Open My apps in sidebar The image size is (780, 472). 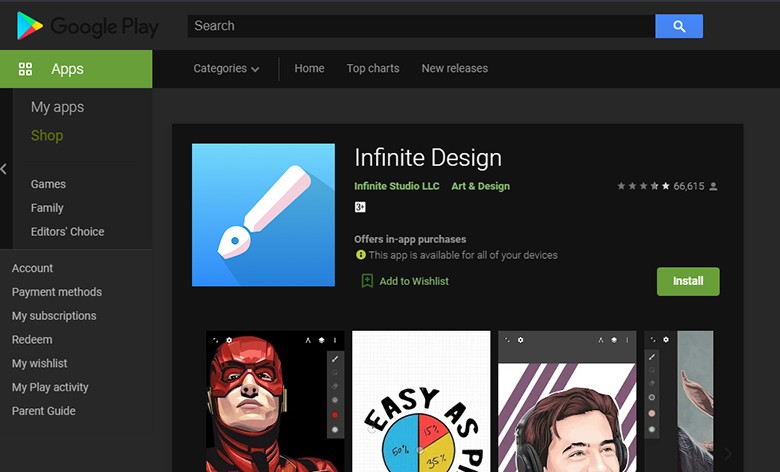point(57,107)
